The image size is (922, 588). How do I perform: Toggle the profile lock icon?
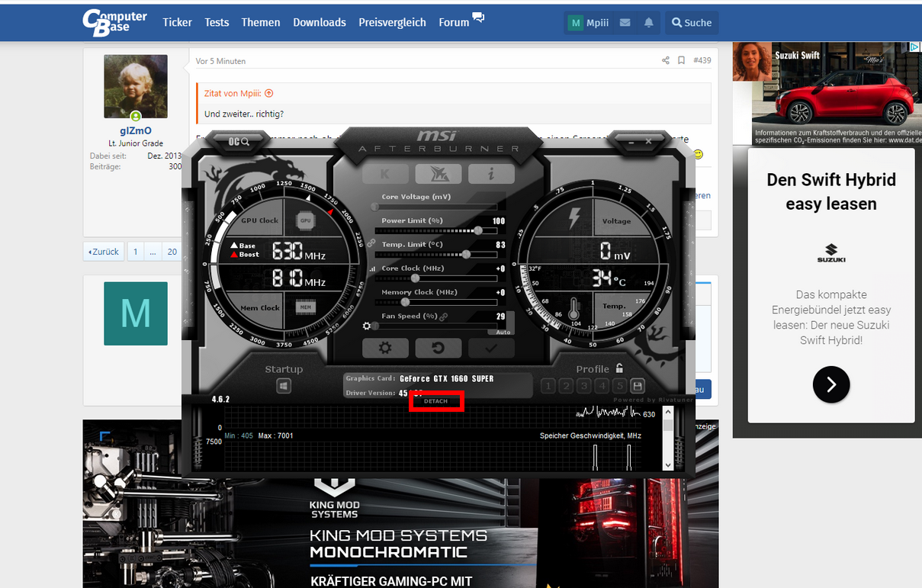619,368
